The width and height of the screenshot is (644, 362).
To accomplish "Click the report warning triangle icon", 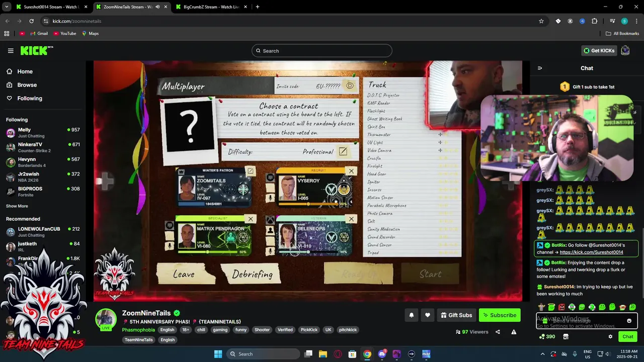I will pyautogui.click(x=514, y=332).
